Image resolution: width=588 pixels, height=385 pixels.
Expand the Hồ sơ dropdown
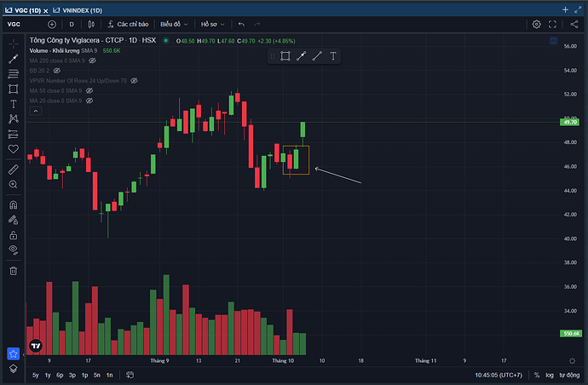214,24
